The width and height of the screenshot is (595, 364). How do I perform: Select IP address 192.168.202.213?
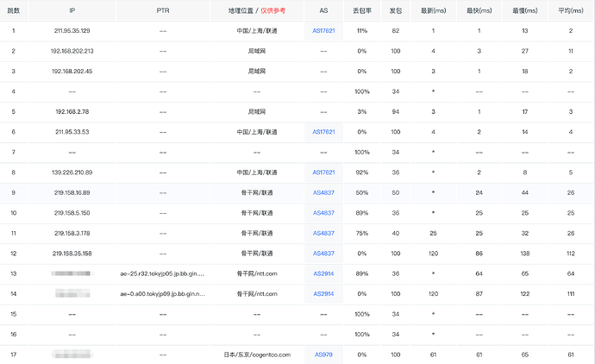pos(72,51)
